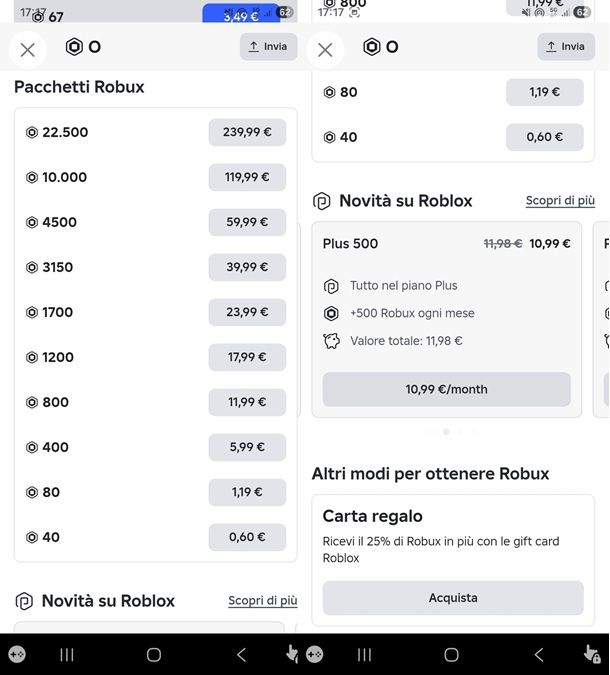Image resolution: width=610 pixels, height=675 pixels.
Task: Tap the left Android back navigation arrow
Action: tap(242, 655)
